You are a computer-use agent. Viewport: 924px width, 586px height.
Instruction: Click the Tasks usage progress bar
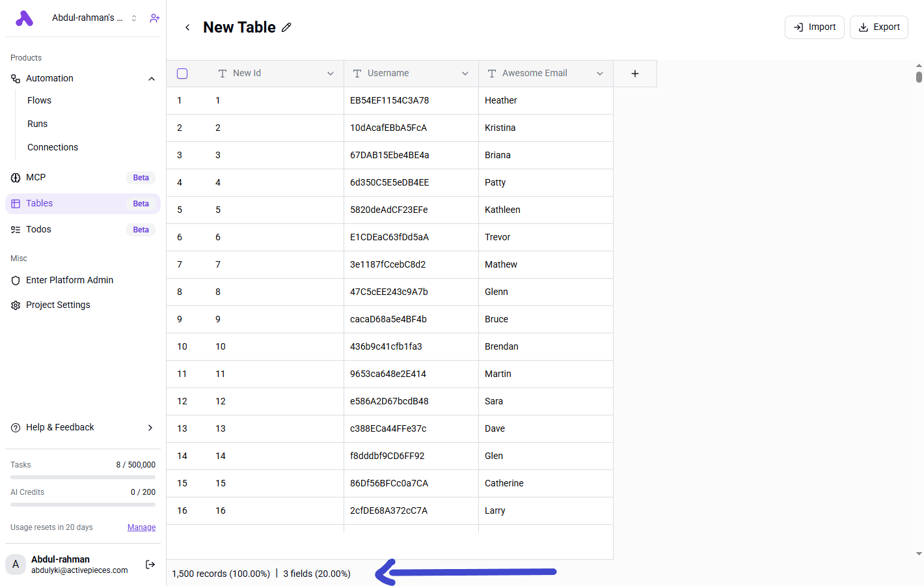click(83, 477)
